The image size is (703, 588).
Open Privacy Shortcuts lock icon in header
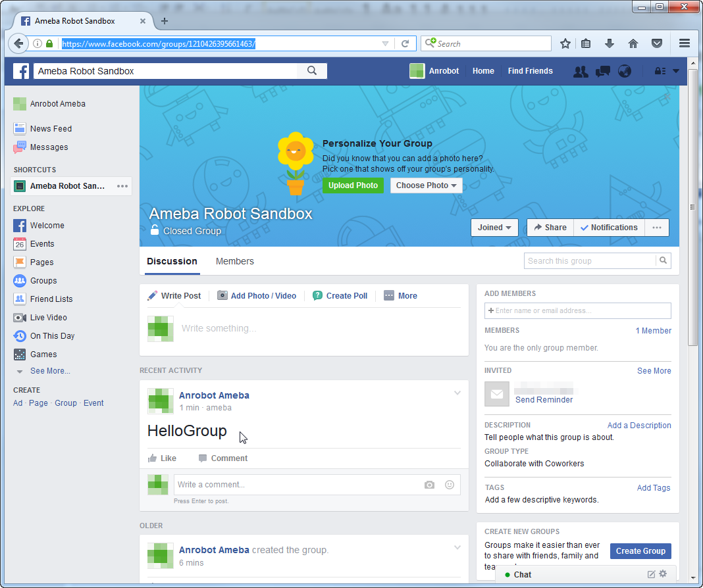(660, 71)
